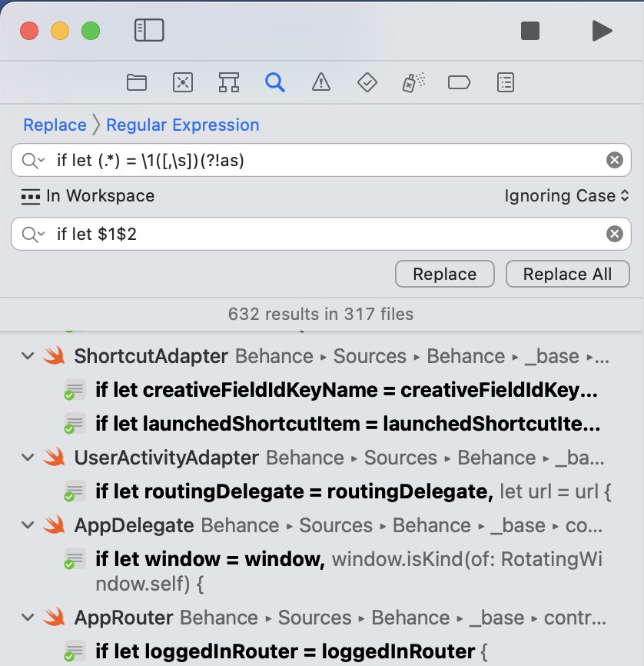
Task: Collapse the ShortcutAdapter results group
Action: click(28, 356)
